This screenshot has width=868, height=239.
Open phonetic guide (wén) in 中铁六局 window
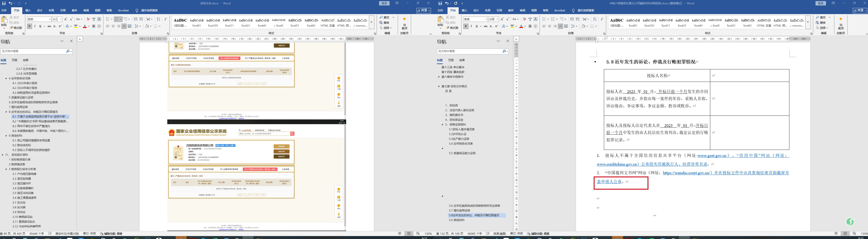[x=530, y=19]
